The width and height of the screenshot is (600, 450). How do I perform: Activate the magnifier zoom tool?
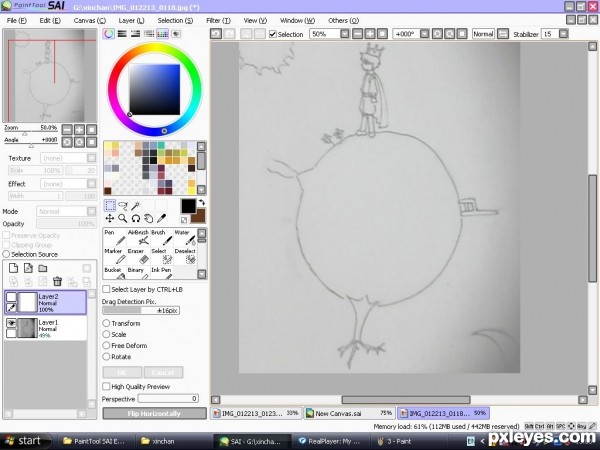pyautogui.click(x=123, y=218)
